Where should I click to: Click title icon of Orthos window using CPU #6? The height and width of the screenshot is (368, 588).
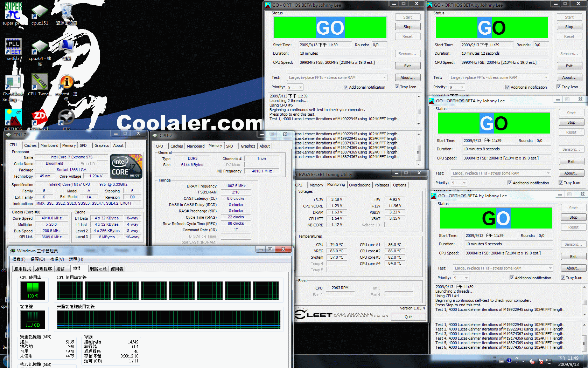(268, 5)
